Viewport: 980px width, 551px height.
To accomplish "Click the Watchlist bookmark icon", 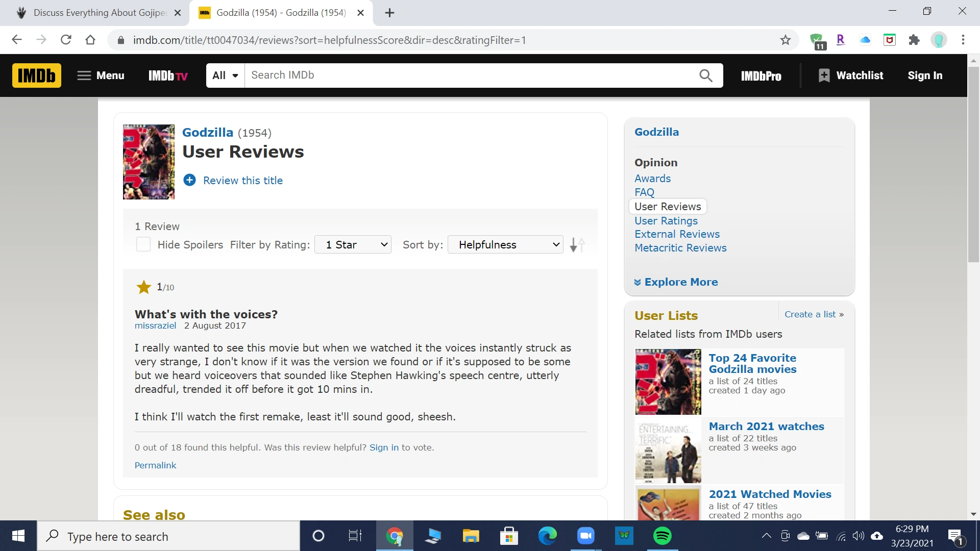I will [824, 76].
